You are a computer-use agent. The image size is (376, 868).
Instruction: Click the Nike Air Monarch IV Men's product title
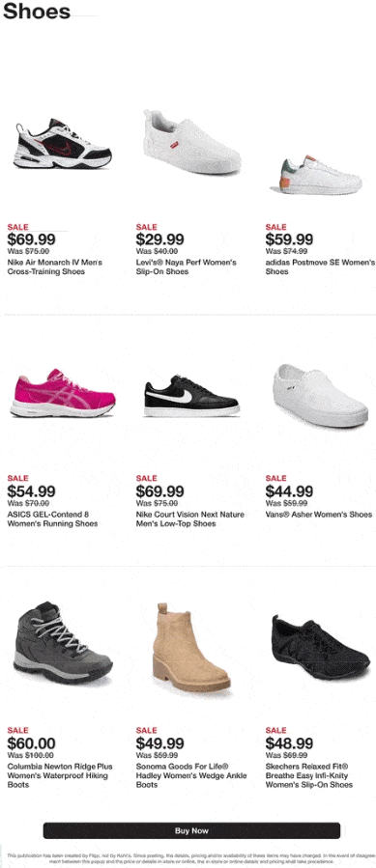tap(55, 266)
